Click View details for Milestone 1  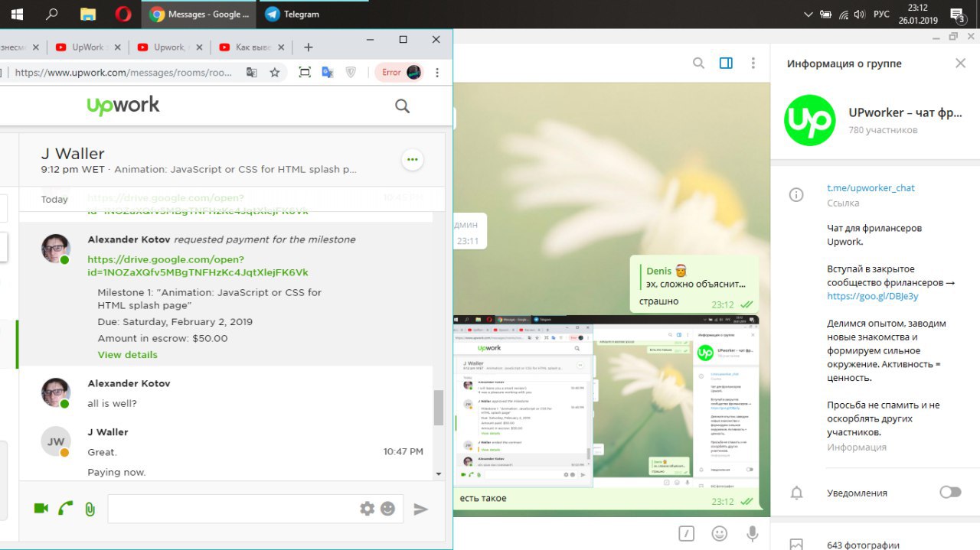127,355
